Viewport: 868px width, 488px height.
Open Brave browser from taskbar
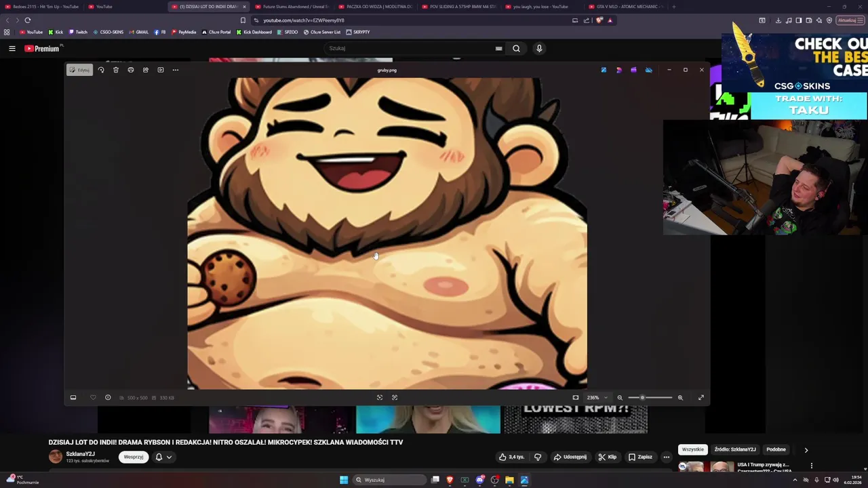(450, 480)
